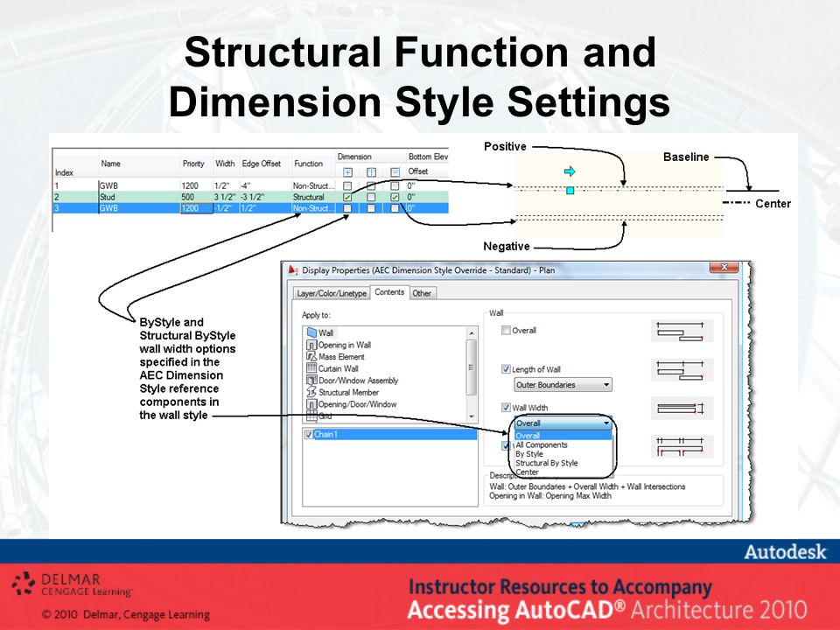Click the Stud name cell
This screenshot has height=630, width=840.
(x=139, y=197)
